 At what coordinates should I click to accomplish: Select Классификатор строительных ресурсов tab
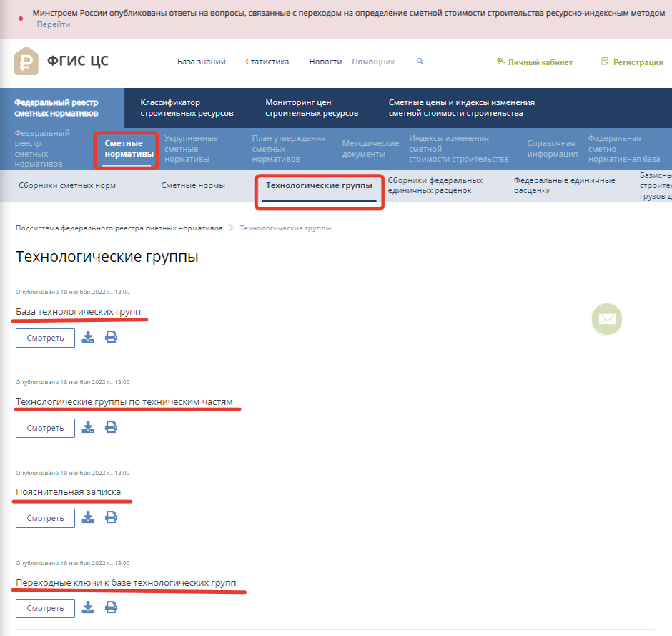click(187, 108)
